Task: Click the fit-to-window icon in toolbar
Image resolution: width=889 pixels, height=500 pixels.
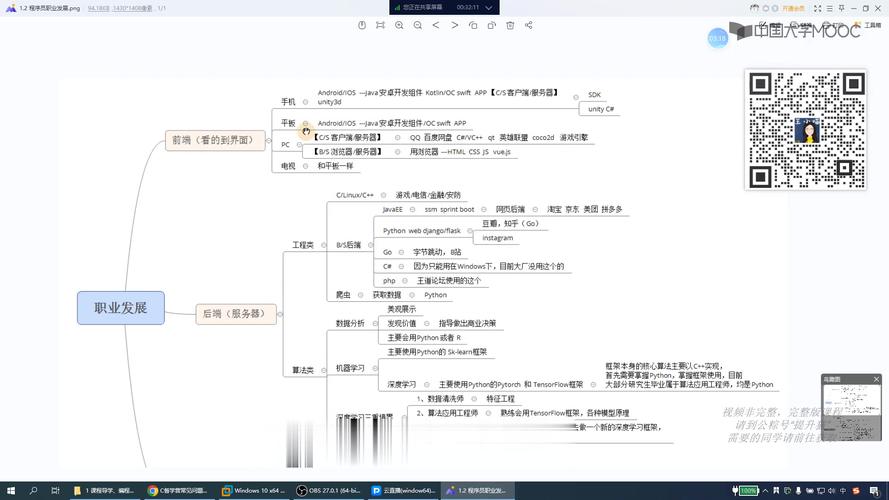Action: tap(380, 25)
